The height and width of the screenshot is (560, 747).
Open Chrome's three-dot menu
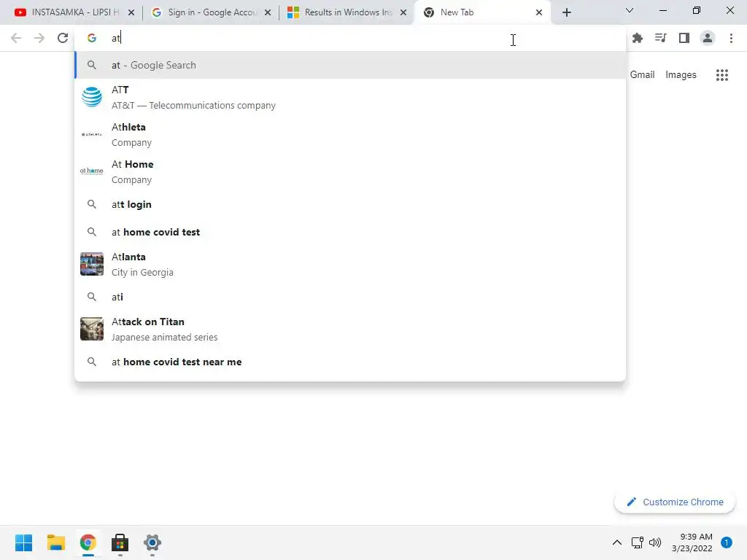[731, 38]
